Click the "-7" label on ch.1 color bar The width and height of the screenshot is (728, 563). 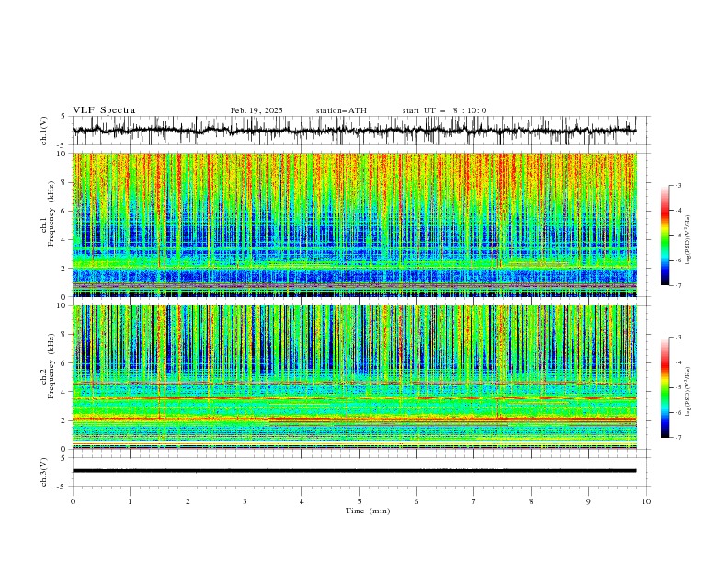(x=678, y=285)
